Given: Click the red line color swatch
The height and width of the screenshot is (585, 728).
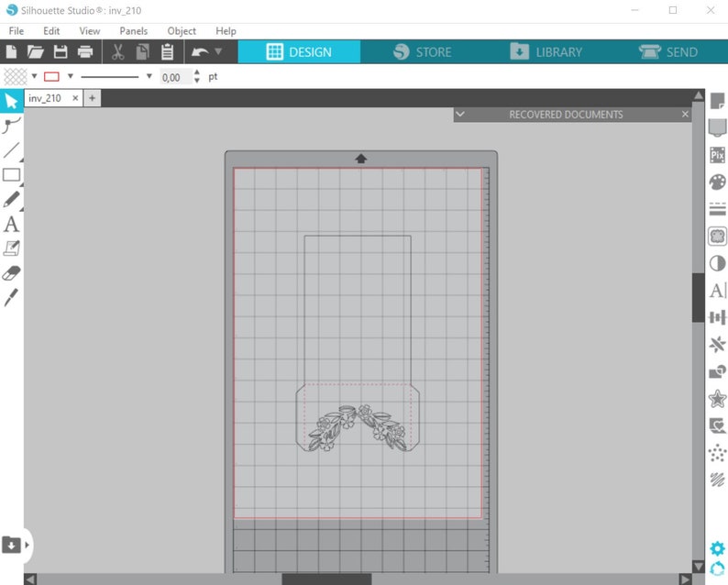Looking at the screenshot, I should [51, 77].
